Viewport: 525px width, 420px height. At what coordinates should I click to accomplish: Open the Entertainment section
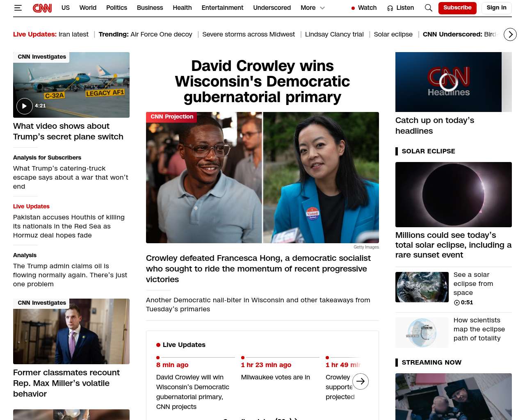click(222, 8)
